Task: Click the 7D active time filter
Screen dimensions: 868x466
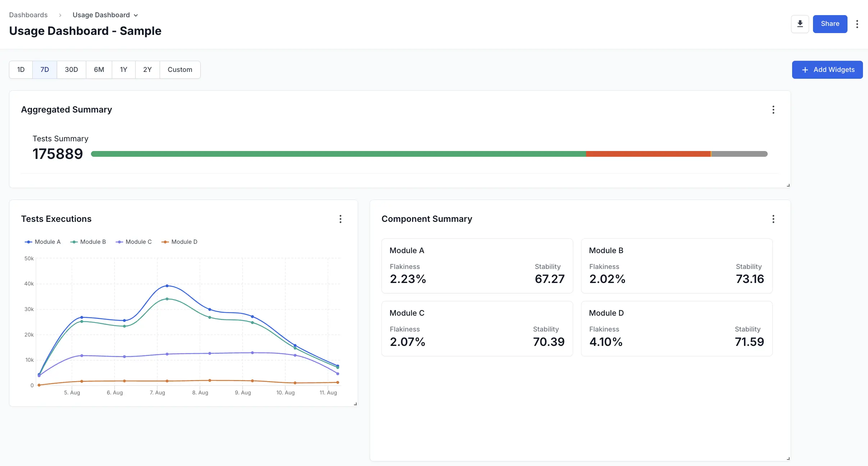Action: pos(44,69)
